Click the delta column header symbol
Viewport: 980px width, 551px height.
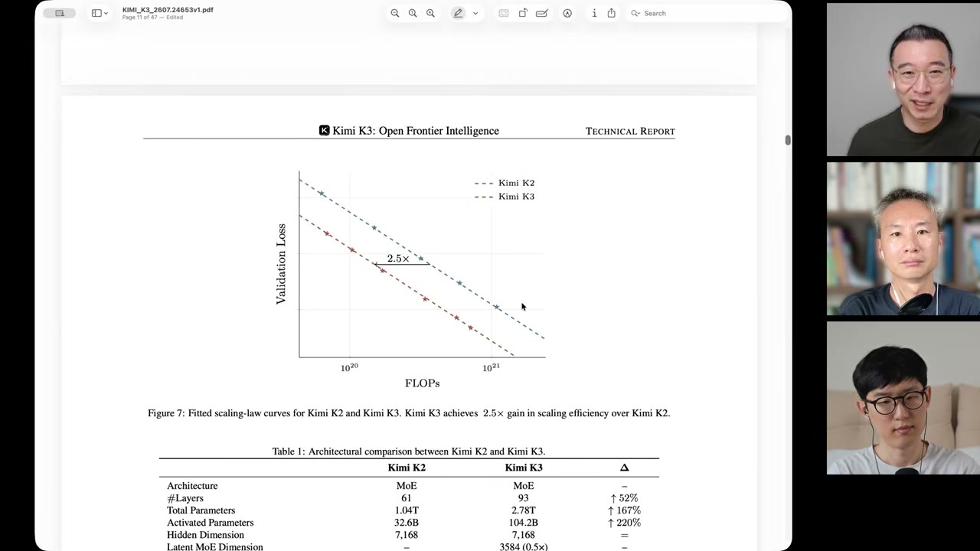pyautogui.click(x=624, y=468)
